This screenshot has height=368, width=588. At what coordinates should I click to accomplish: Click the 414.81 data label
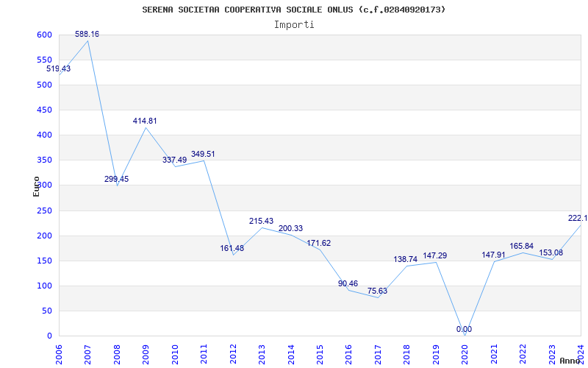145,121
